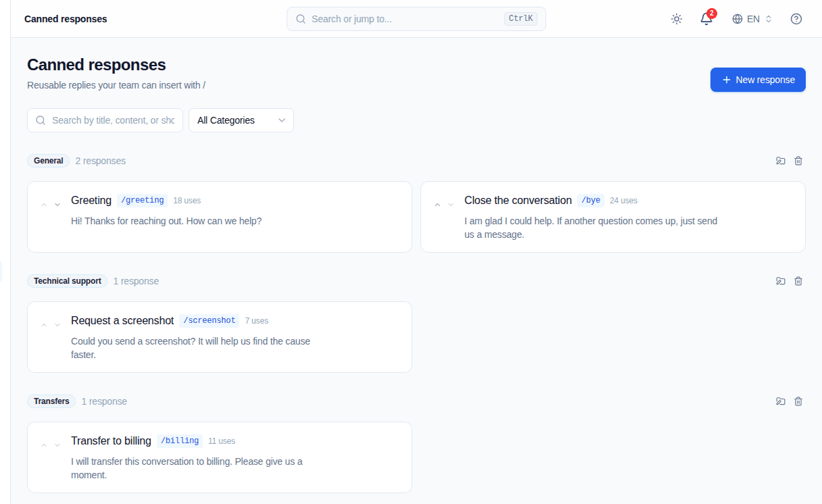Click the move folder icon for General category
822x504 pixels.
[781, 161]
